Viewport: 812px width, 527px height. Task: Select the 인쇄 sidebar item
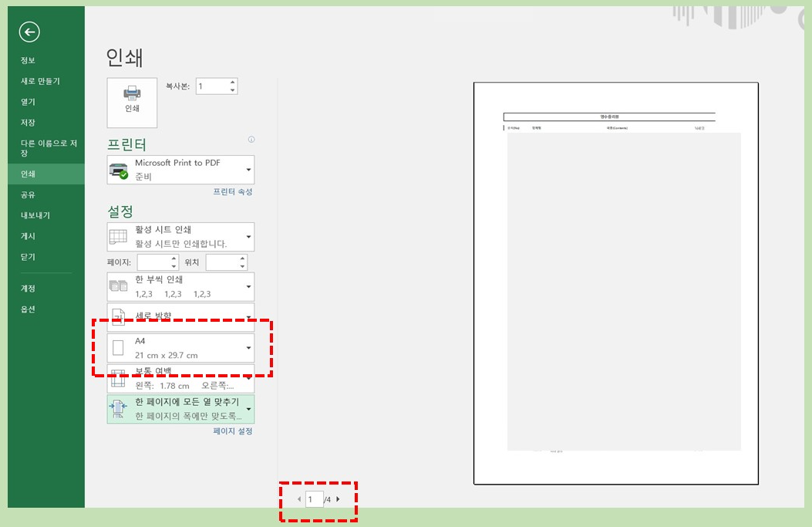(x=46, y=174)
